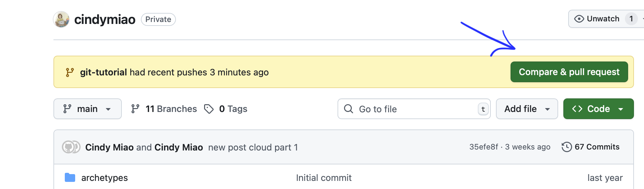Click the cindymiao profile avatar
This screenshot has width=644, height=189.
(62, 19)
